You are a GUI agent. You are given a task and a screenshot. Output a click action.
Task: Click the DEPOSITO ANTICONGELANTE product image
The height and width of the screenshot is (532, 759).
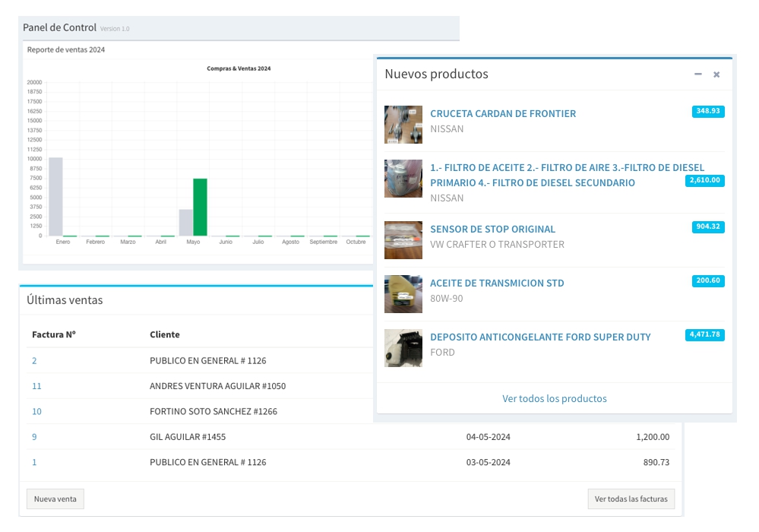click(x=403, y=348)
